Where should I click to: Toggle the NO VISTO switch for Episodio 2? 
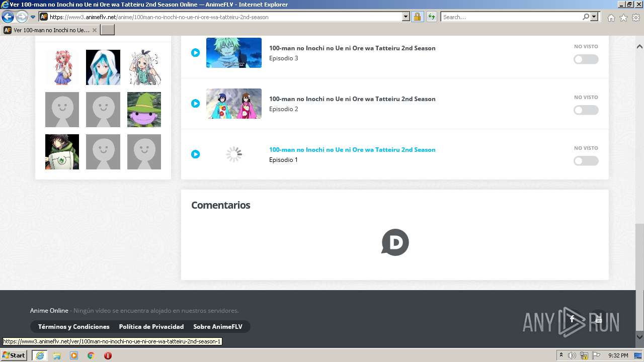pyautogui.click(x=586, y=110)
